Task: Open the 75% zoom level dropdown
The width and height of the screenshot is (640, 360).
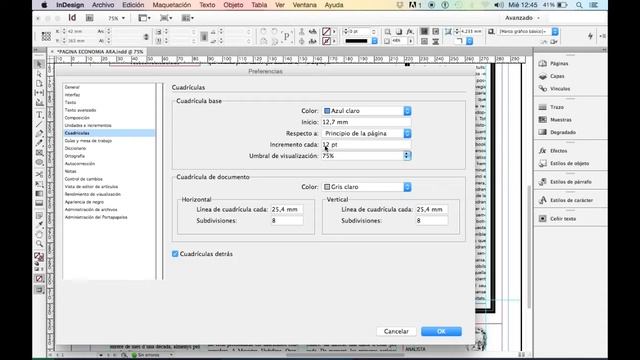Action: 116,18
